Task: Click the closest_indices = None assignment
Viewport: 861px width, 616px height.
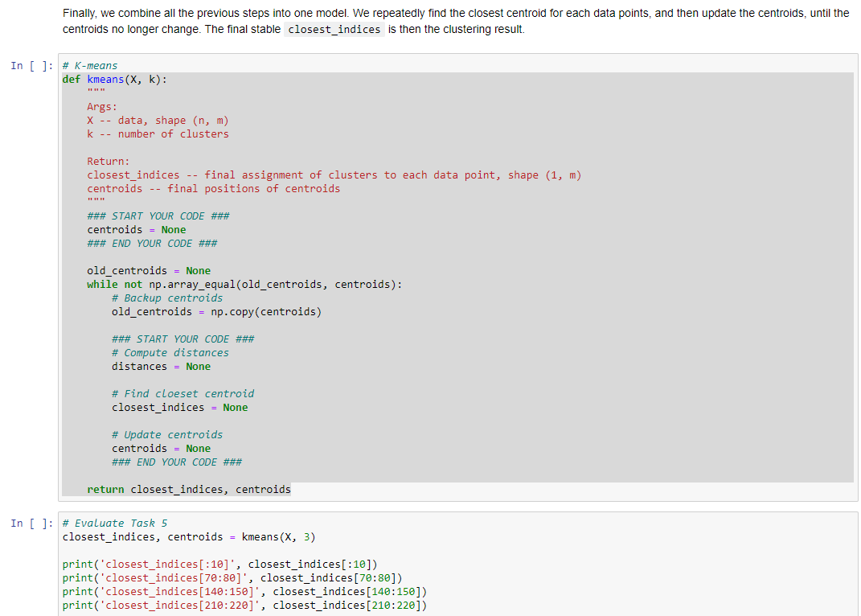Action: click(x=174, y=407)
